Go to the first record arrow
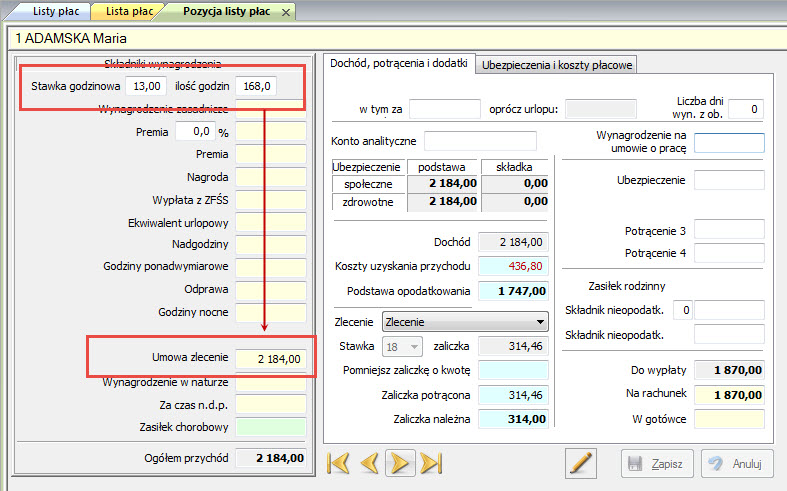The width and height of the screenshot is (787, 491). [339, 463]
